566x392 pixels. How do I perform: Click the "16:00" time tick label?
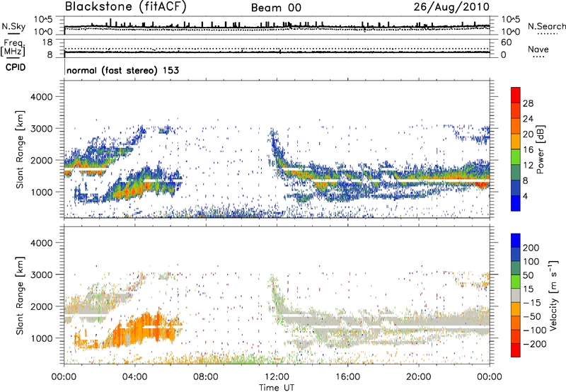[x=347, y=377]
